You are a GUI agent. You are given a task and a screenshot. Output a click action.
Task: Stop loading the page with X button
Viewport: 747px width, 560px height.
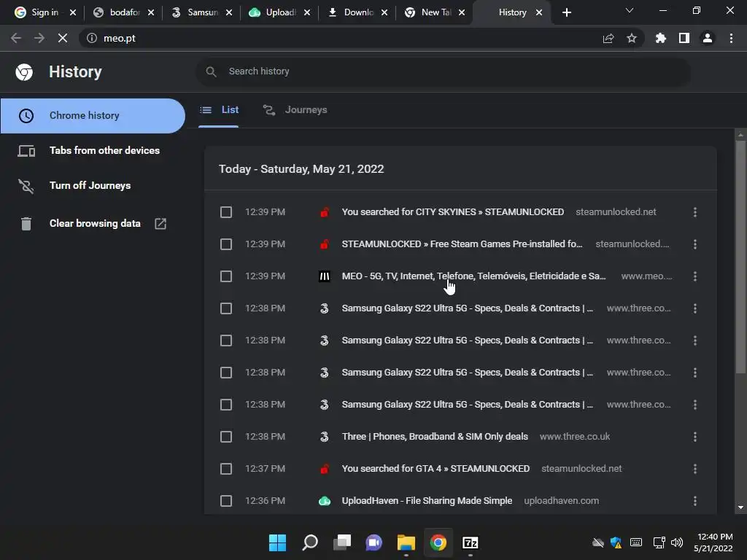tap(63, 38)
